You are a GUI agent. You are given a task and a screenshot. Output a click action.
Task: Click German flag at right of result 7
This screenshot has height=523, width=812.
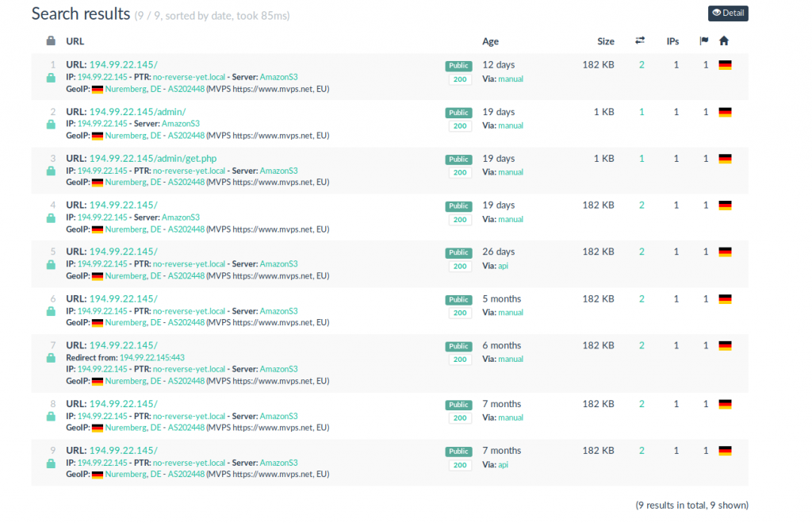pos(725,346)
